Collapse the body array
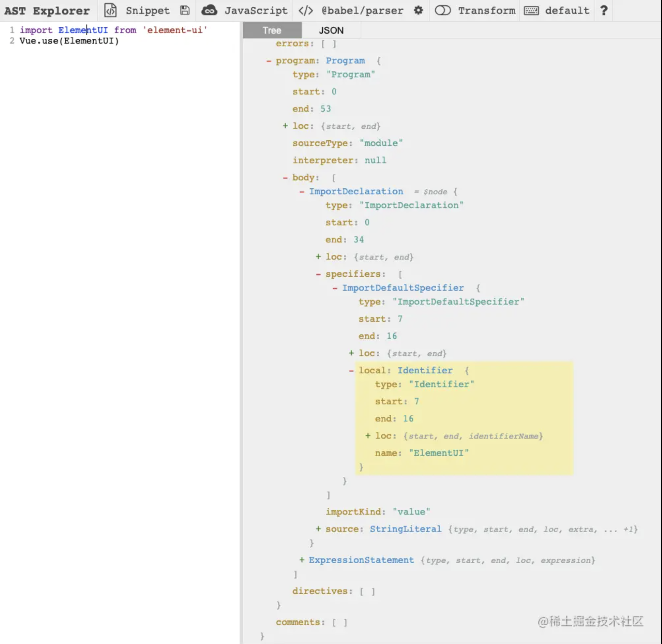 (x=285, y=178)
